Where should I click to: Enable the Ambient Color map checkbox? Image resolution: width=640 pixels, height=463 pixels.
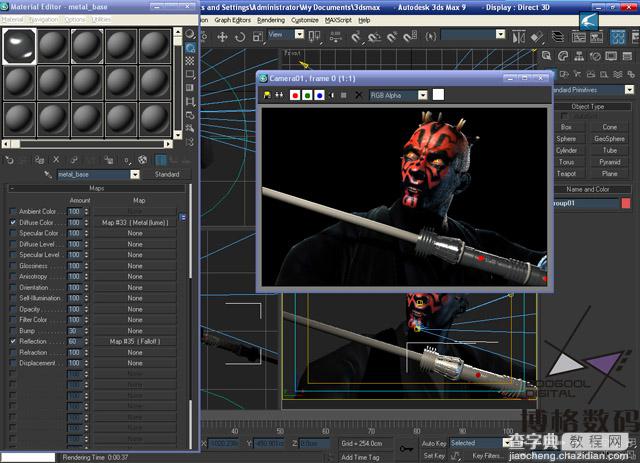13,211
